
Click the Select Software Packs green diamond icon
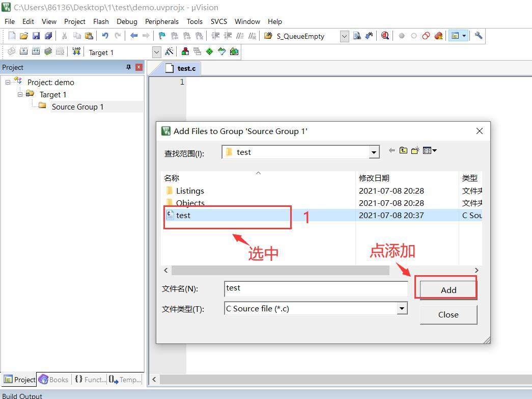[x=210, y=51]
